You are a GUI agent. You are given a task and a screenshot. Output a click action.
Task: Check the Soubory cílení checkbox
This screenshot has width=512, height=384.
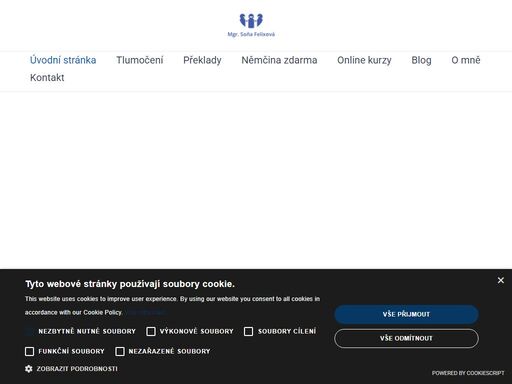[248, 331]
